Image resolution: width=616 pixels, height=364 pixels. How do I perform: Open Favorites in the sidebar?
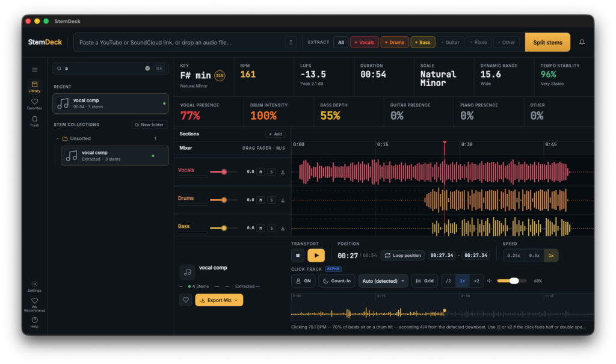34,103
